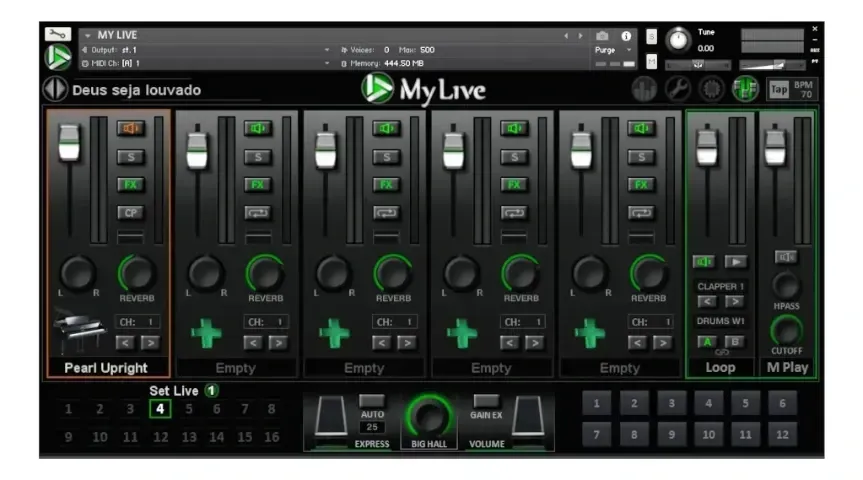Select Set Live slot 16
Viewport: 863px width, 480px height.
pos(271,437)
